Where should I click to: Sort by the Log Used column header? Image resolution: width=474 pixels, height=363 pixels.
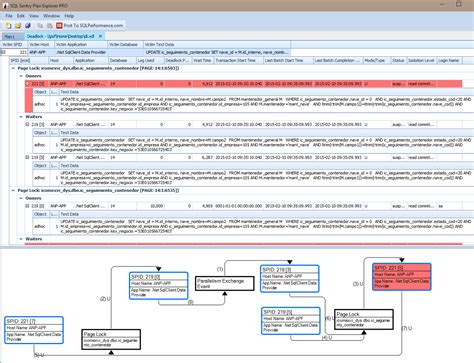tap(150, 60)
